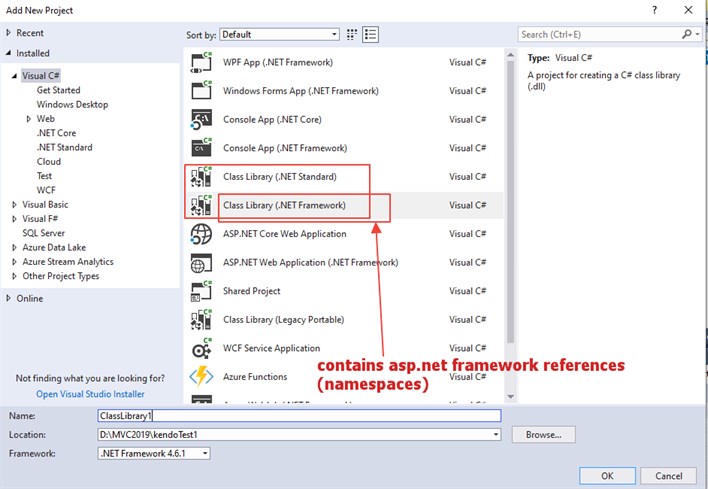Select WPF App (.NET Framework) template
The height and width of the screenshot is (489, 708).
(344, 62)
